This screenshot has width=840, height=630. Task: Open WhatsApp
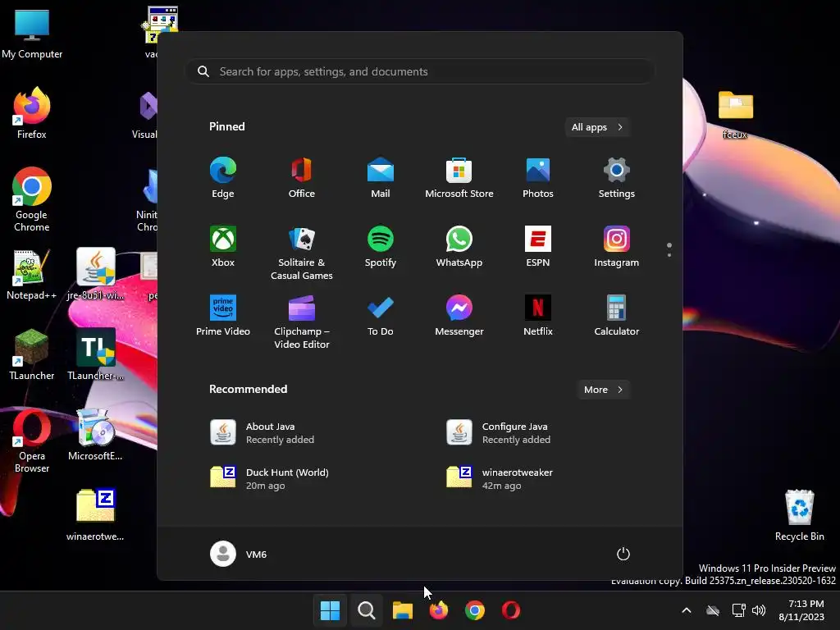click(459, 246)
